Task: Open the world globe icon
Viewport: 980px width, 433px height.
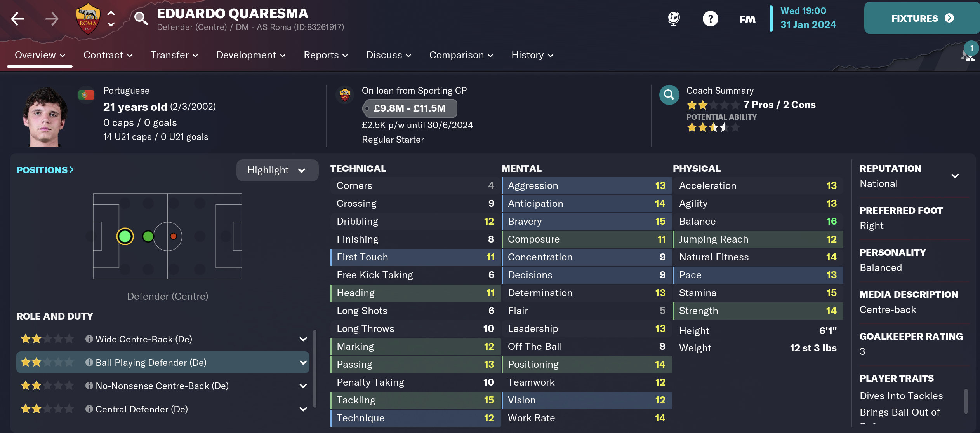Action: pyautogui.click(x=674, y=18)
